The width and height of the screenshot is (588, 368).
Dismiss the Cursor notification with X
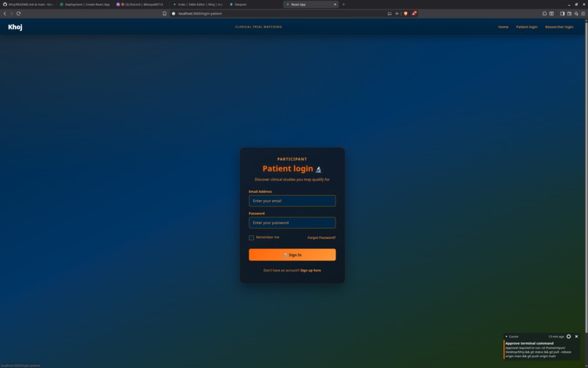point(576,337)
